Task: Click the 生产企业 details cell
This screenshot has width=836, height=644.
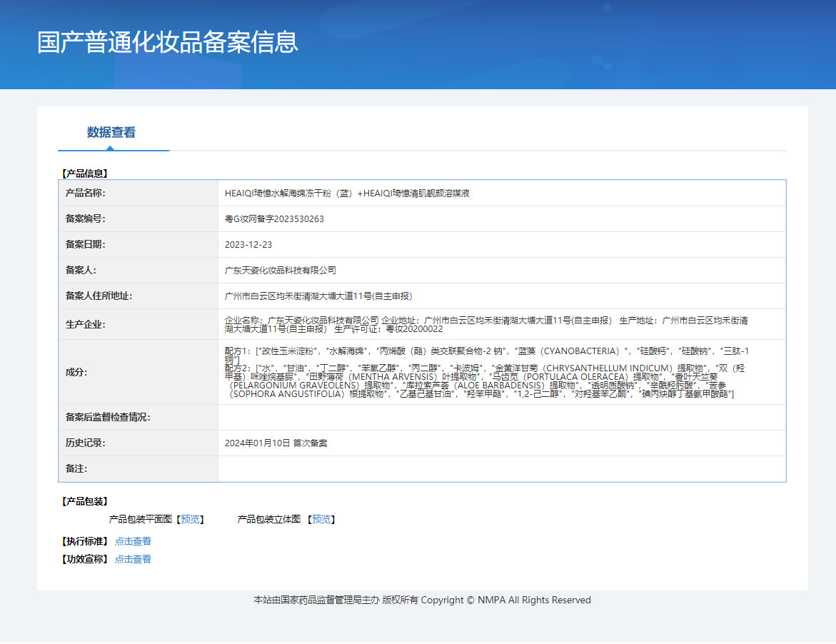Action: (x=487, y=324)
